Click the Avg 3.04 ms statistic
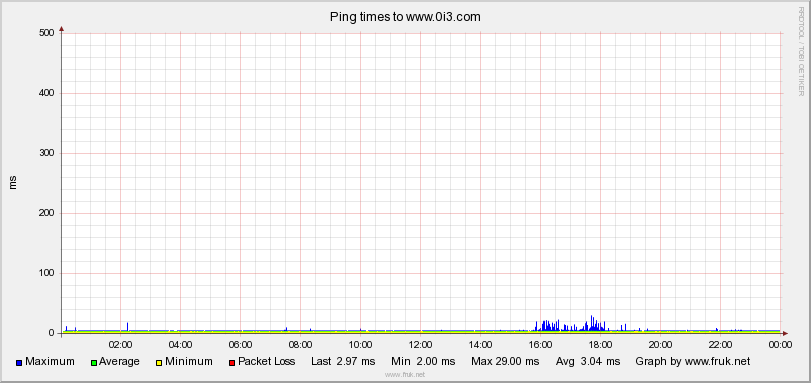This screenshot has width=811, height=383. coord(588,361)
